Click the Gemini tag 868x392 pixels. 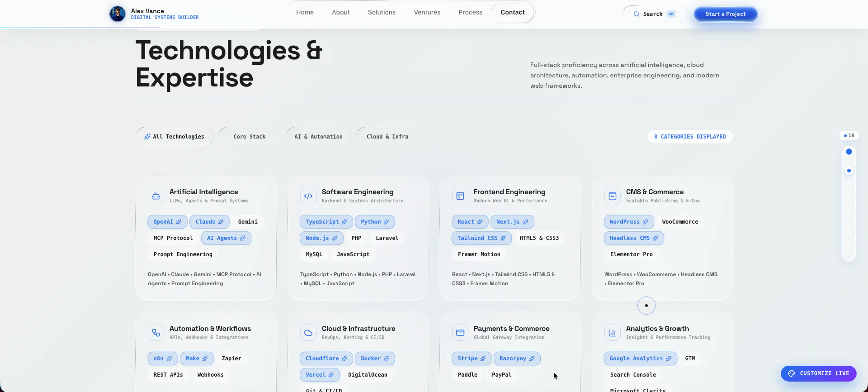[248, 222]
